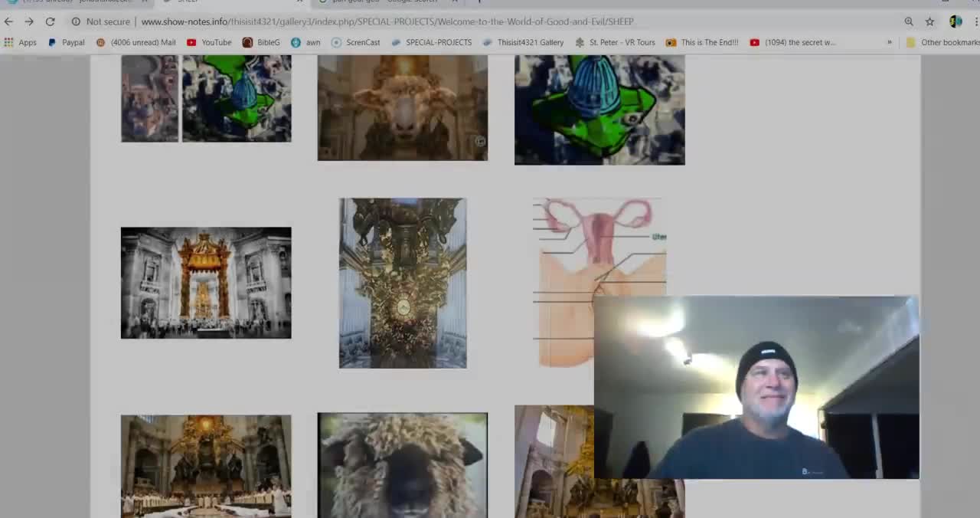Screen dimensions: 980x518
Task: View the Not secure site information
Action: coord(100,21)
